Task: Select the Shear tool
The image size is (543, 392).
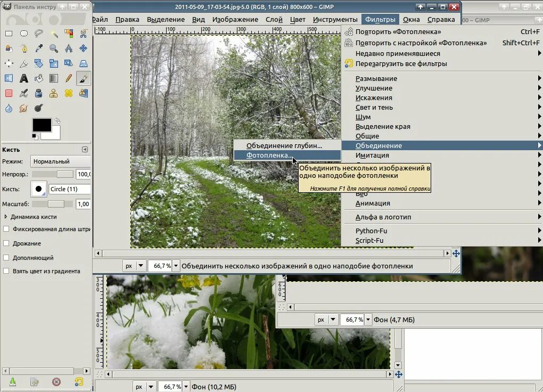Action: click(x=69, y=63)
